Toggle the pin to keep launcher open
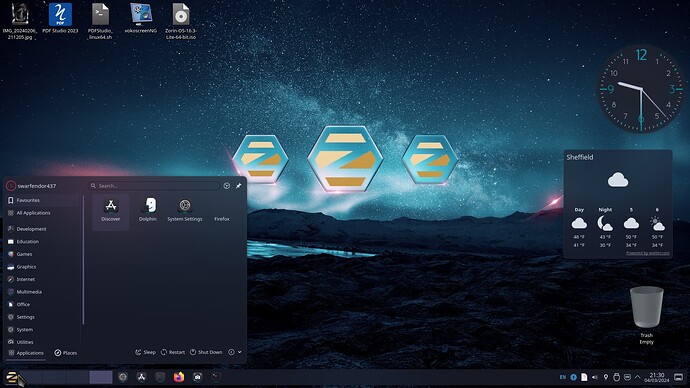 [x=239, y=186]
